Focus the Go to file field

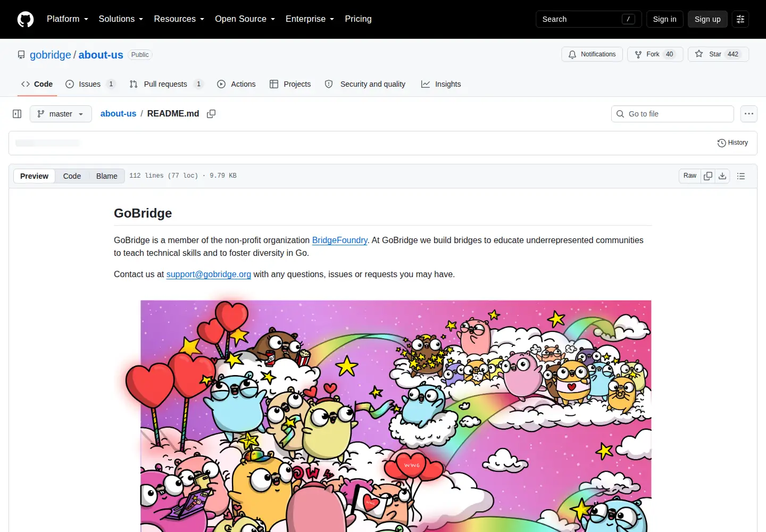[x=672, y=114]
